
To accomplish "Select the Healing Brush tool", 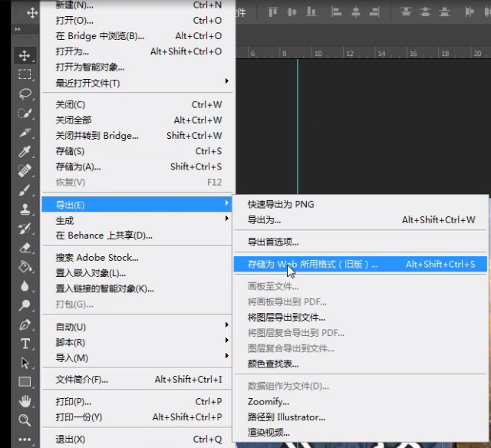I will (25, 170).
